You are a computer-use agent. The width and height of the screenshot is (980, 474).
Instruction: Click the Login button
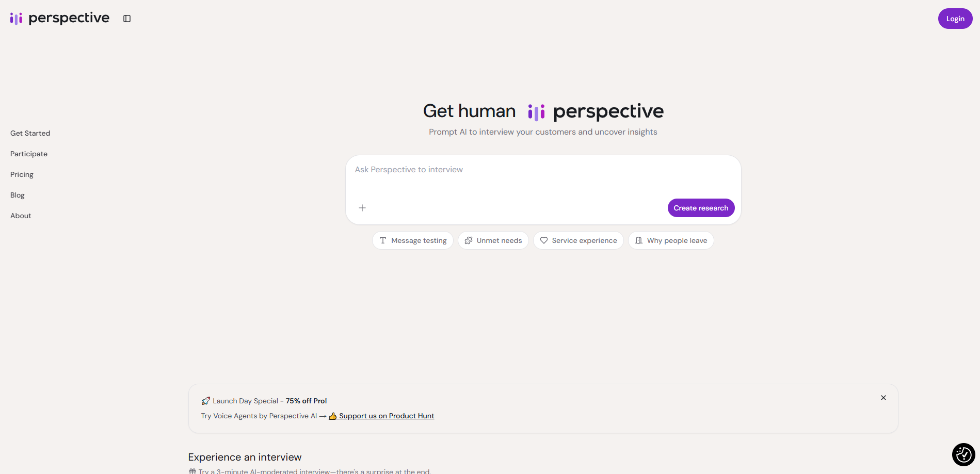(955, 19)
